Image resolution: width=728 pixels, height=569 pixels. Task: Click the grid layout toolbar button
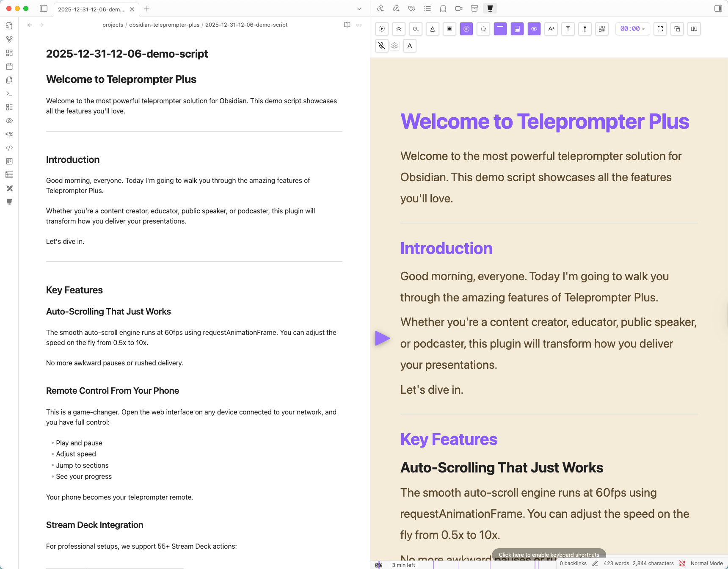(x=602, y=29)
